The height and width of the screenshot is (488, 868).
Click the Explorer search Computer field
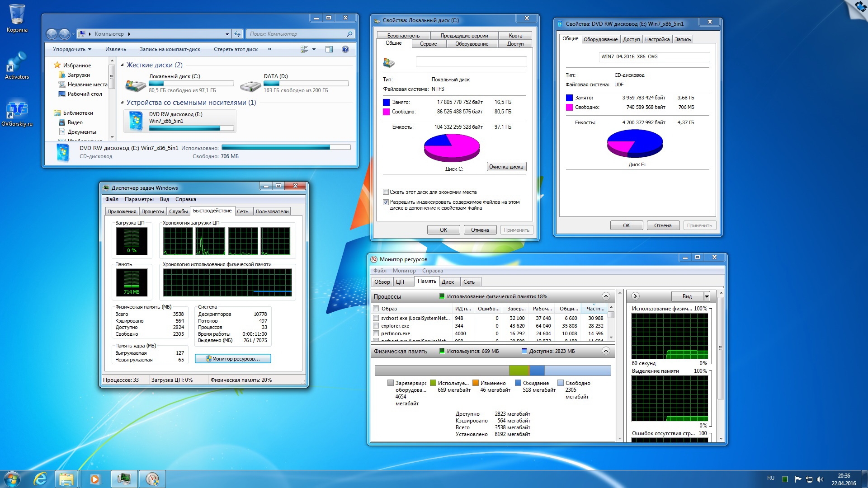click(296, 34)
